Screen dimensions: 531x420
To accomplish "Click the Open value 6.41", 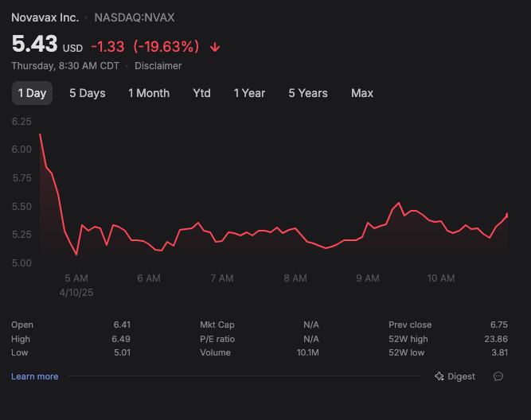I will point(122,325).
